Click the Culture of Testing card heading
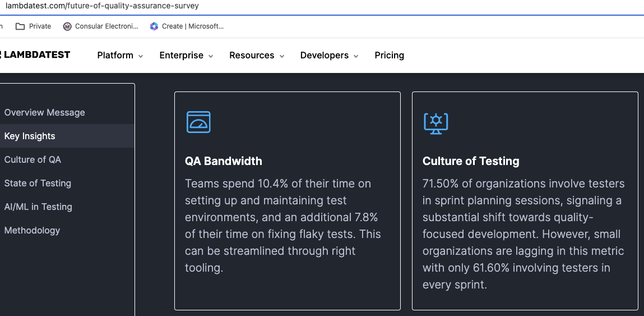Screen dimensions: 644x316 point(471,161)
